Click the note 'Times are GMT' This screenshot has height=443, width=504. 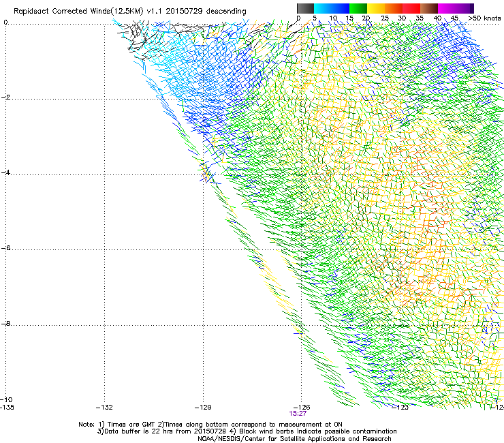pos(131,425)
